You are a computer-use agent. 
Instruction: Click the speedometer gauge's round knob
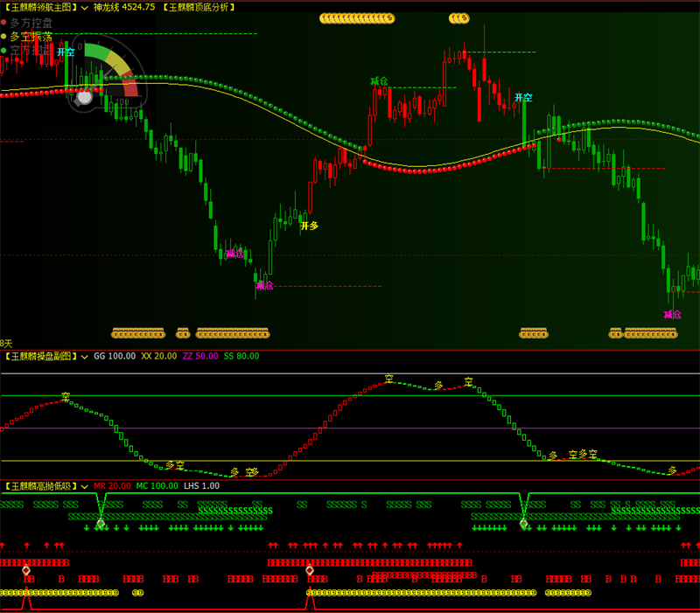(x=84, y=96)
